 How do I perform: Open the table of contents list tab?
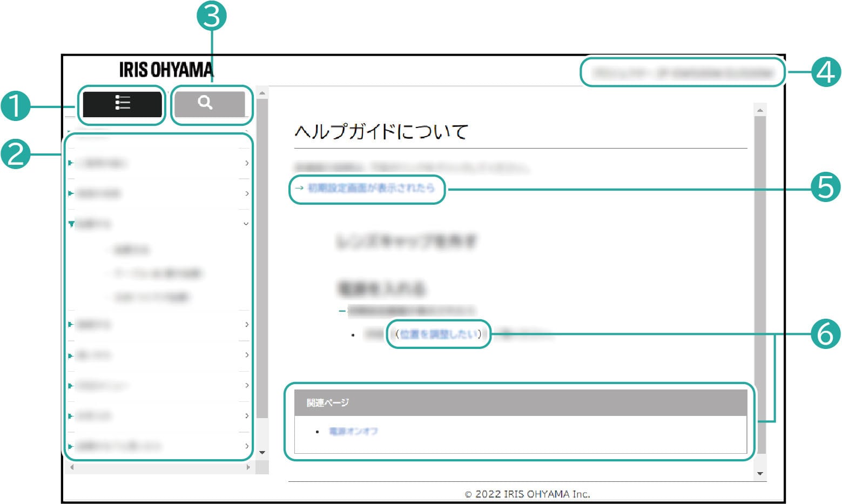tap(122, 104)
